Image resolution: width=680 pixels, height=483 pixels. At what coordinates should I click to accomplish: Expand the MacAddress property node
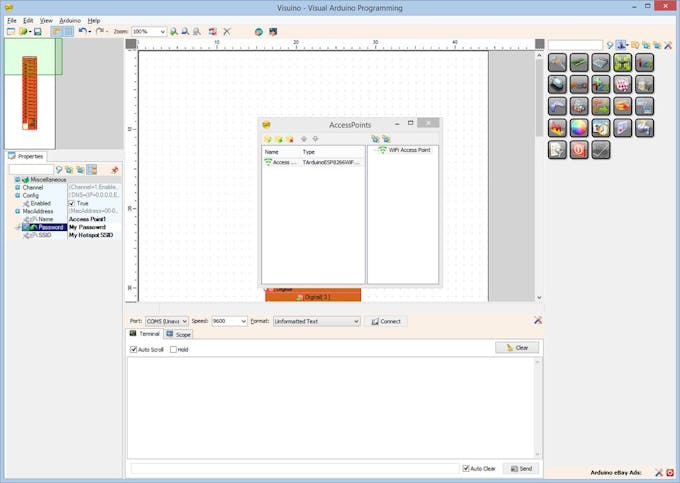(17, 211)
